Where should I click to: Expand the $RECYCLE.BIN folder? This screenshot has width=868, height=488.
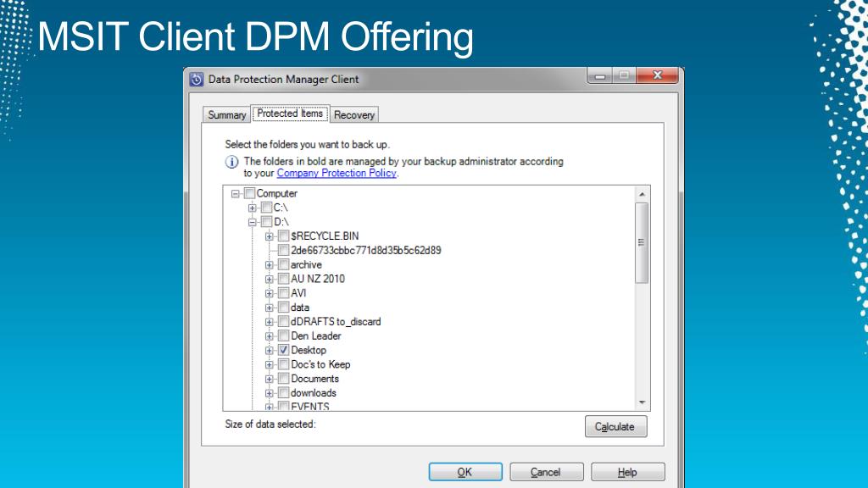(269, 236)
